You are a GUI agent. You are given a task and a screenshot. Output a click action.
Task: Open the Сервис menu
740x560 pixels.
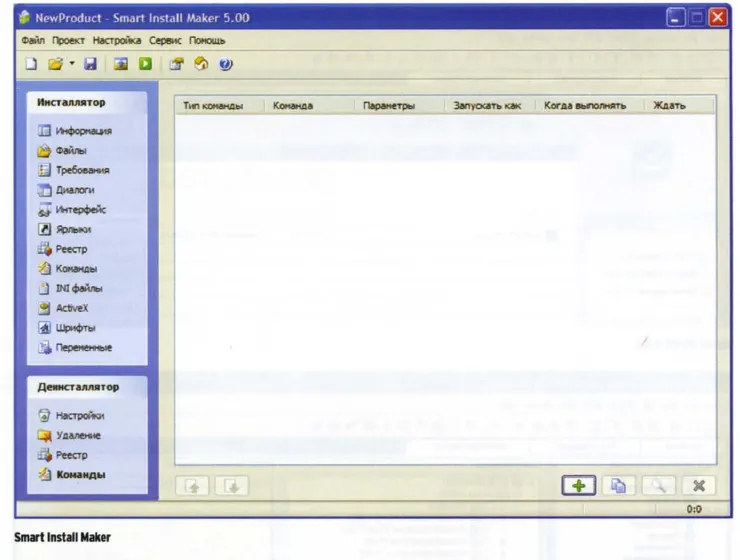(x=165, y=41)
